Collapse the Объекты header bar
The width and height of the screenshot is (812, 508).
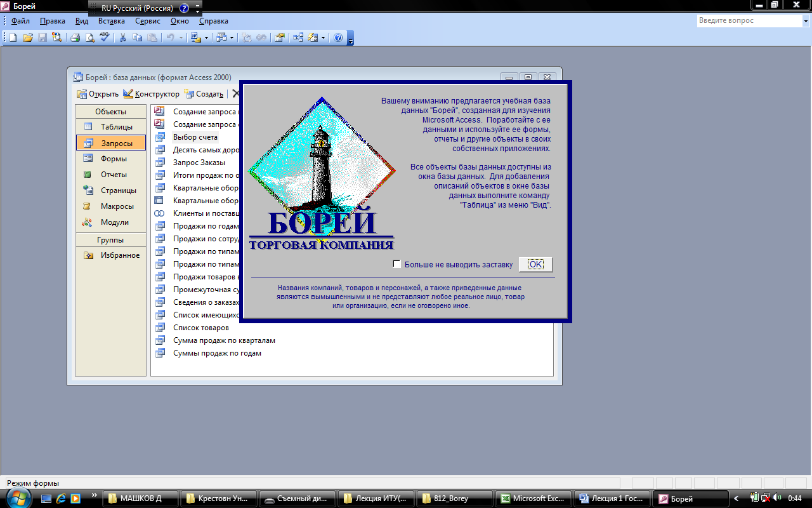pos(111,112)
